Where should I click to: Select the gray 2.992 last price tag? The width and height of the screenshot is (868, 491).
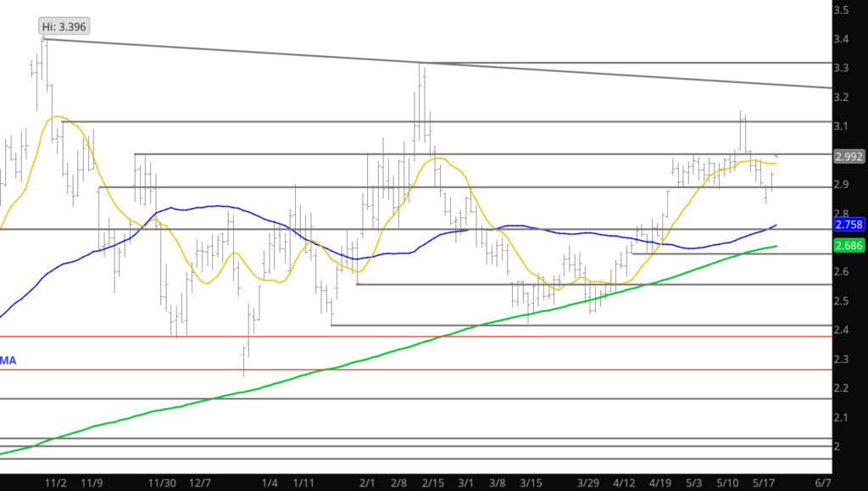pos(849,157)
